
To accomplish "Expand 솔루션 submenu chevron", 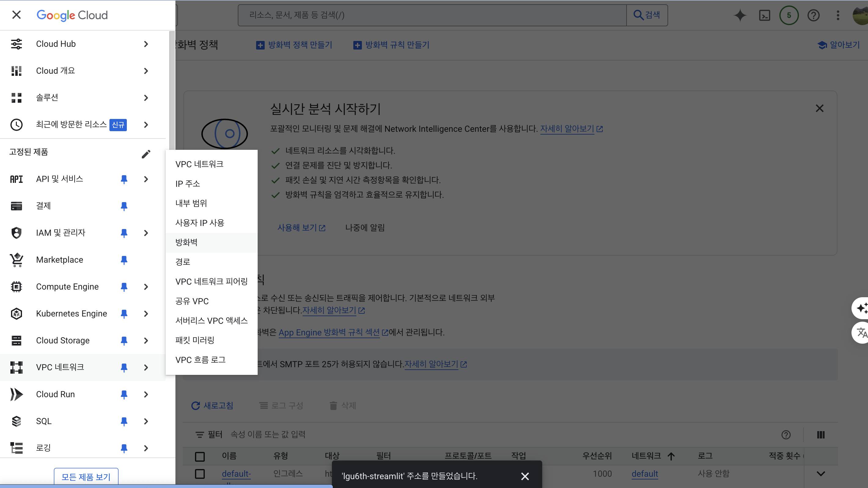I will pos(146,98).
